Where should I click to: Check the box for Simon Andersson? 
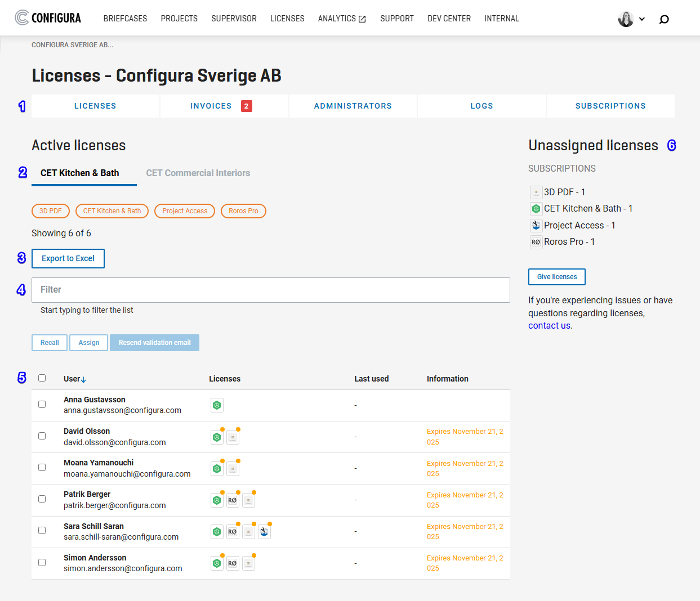tap(42, 563)
